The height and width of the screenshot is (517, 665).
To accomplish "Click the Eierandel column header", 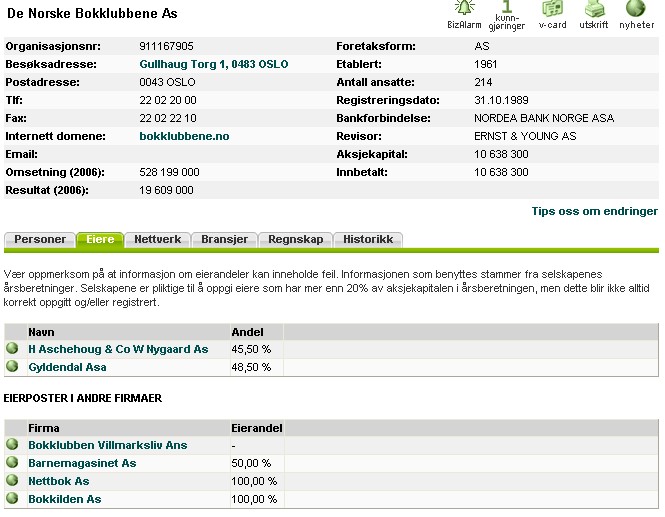I will point(257,428).
